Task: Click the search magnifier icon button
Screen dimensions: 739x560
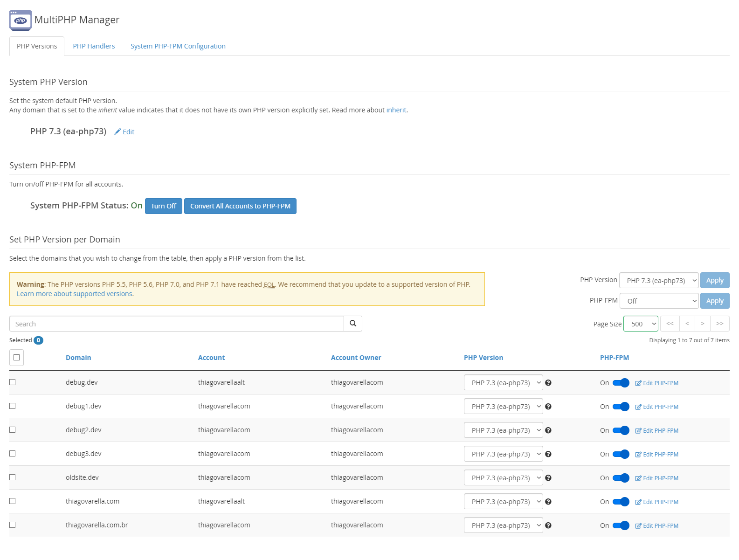Action: click(353, 324)
